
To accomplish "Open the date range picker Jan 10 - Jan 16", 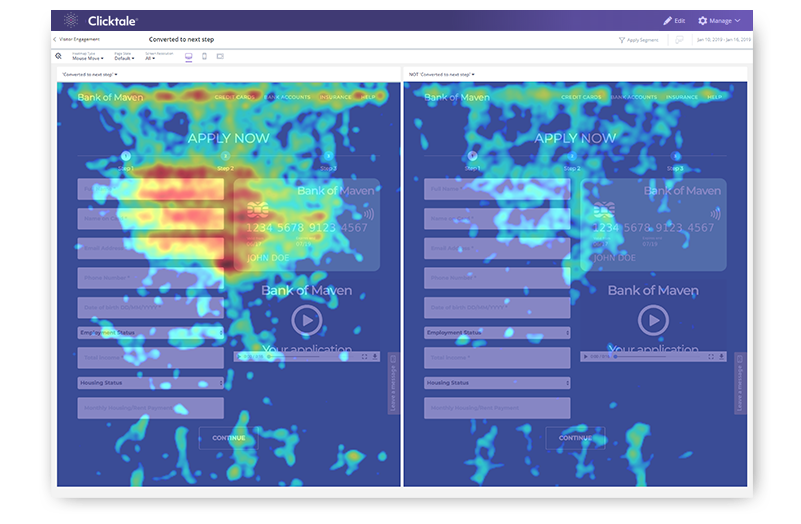I will [x=724, y=40].
